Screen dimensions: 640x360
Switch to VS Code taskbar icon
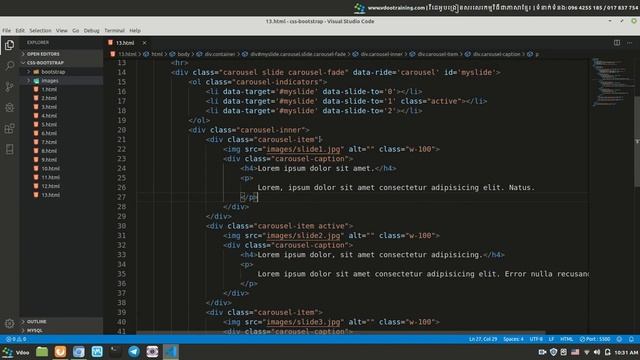pos(171,351)
